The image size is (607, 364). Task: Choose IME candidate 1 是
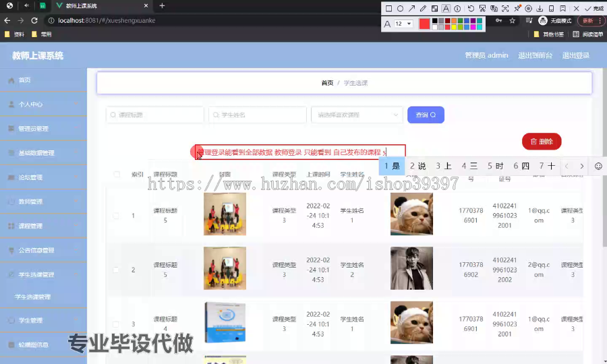click(392, 166)
